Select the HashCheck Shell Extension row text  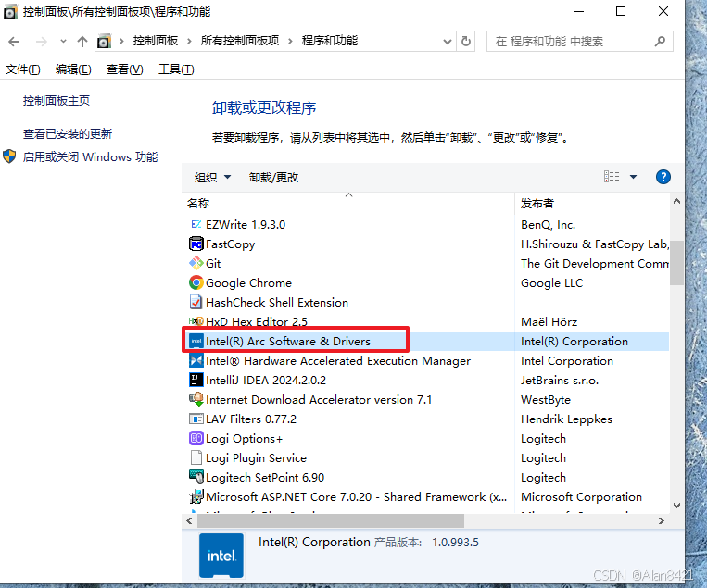click(277, 303)
